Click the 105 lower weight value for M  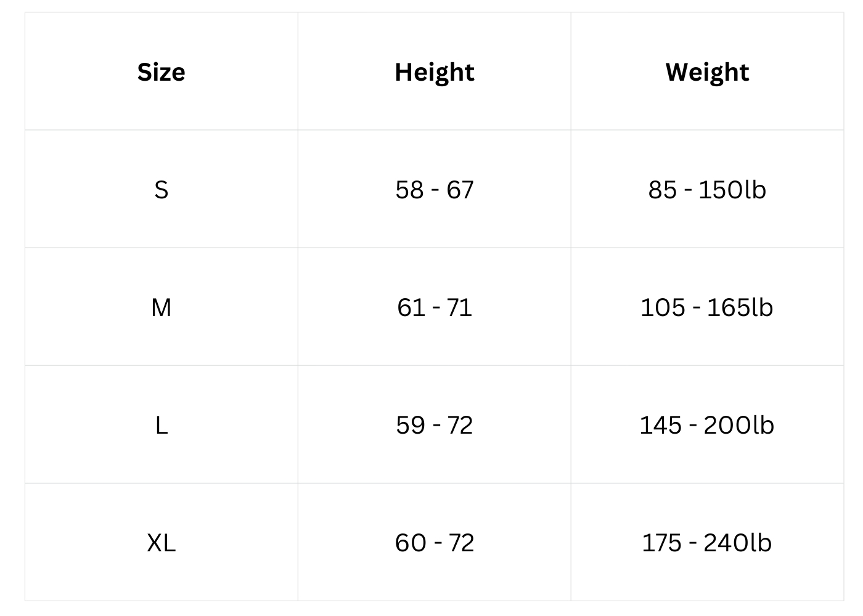663,307
